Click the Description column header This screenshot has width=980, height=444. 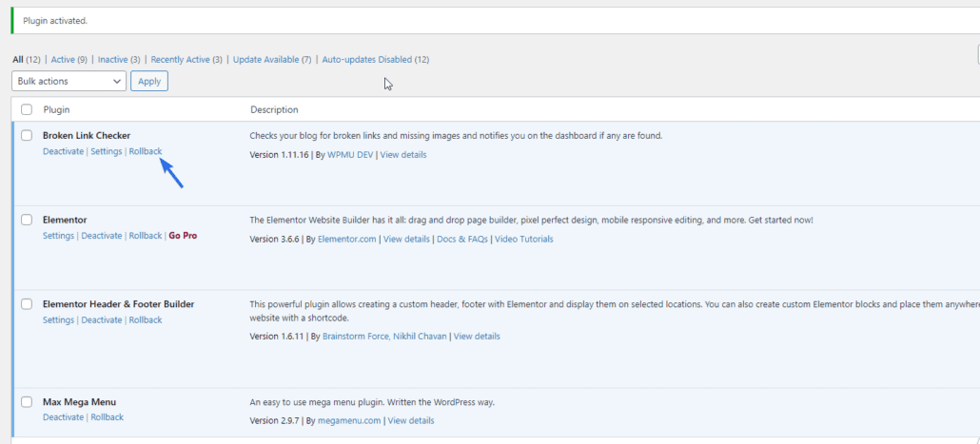tap(274, 110)
